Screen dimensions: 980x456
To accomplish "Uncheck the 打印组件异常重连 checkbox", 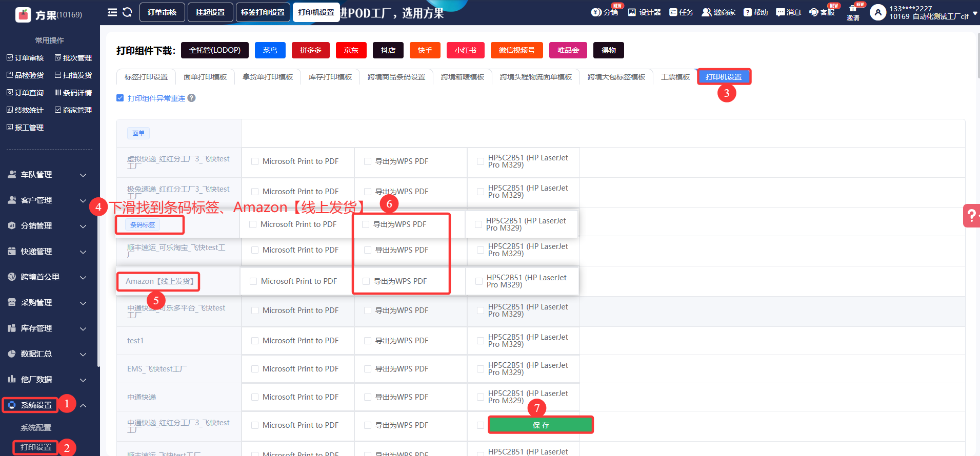I will pyautogui.click(x=120, y=98).
